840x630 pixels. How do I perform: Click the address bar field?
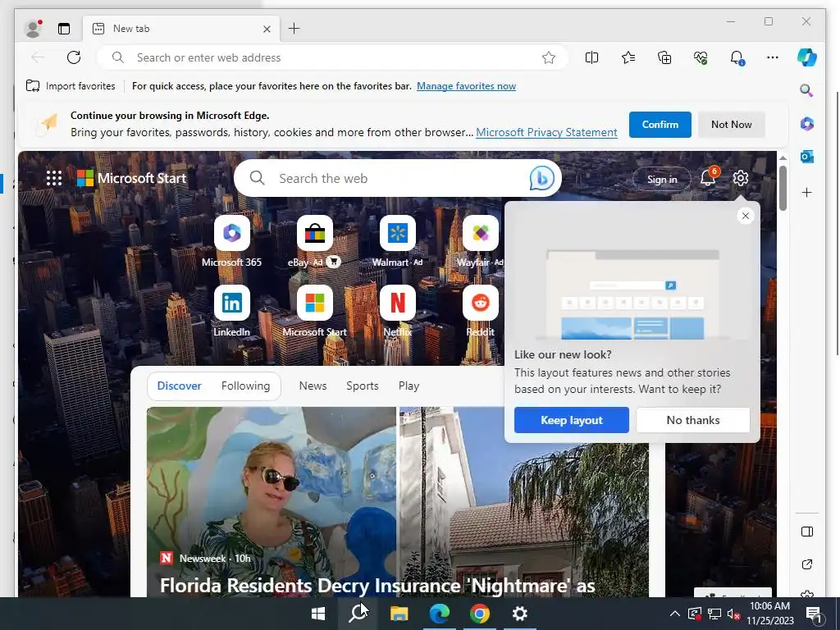click(x=332, y=57)
